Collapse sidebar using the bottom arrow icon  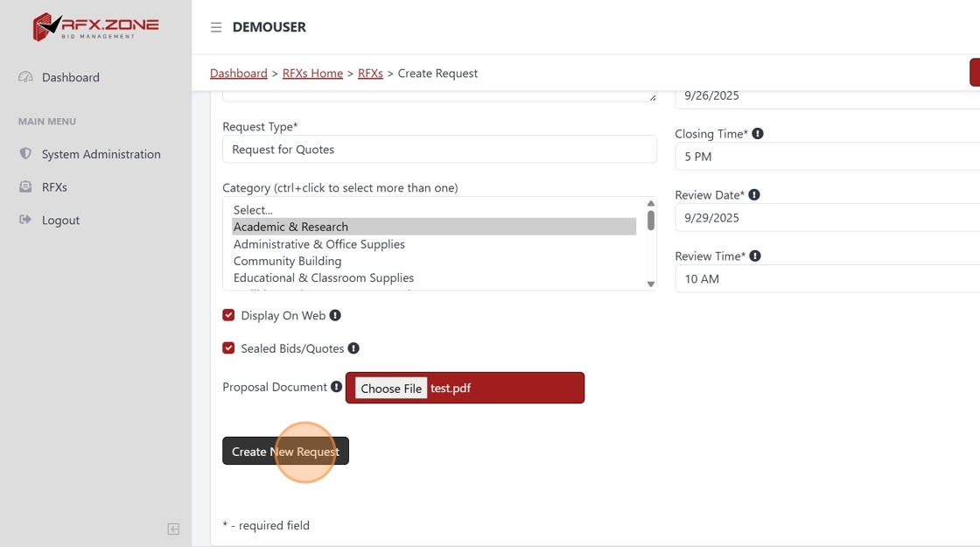pyautogui.click(x=173, y=529)
